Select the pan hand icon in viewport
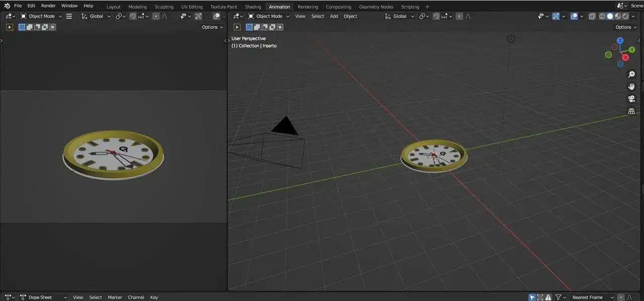The height and width of the screenshot is (301, 644). click(631, 87)
